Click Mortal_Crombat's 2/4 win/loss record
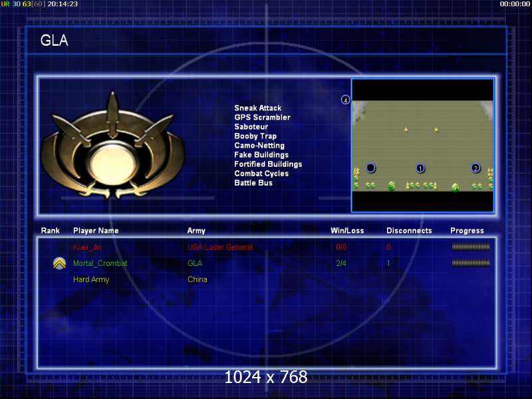 click(341, 263)
